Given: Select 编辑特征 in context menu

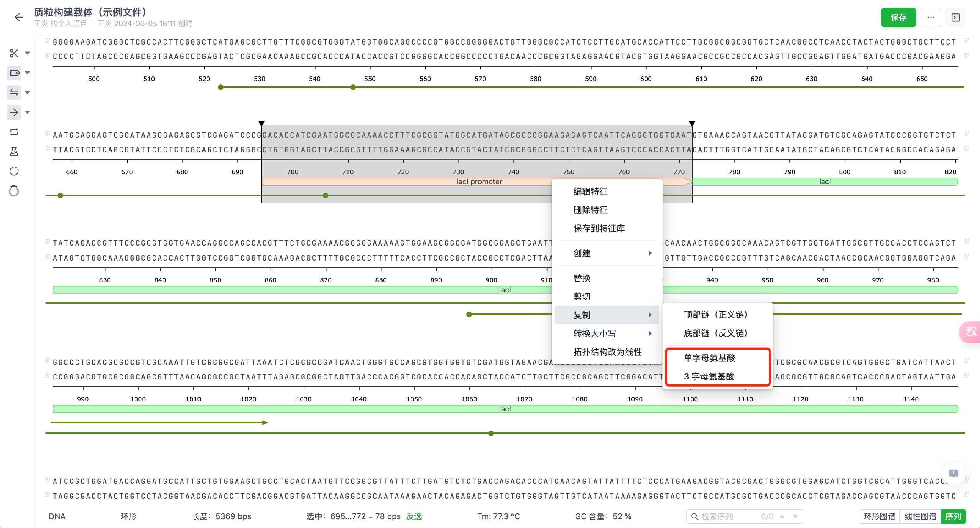Looking at the screenshot, I should (x=590, y=191).
